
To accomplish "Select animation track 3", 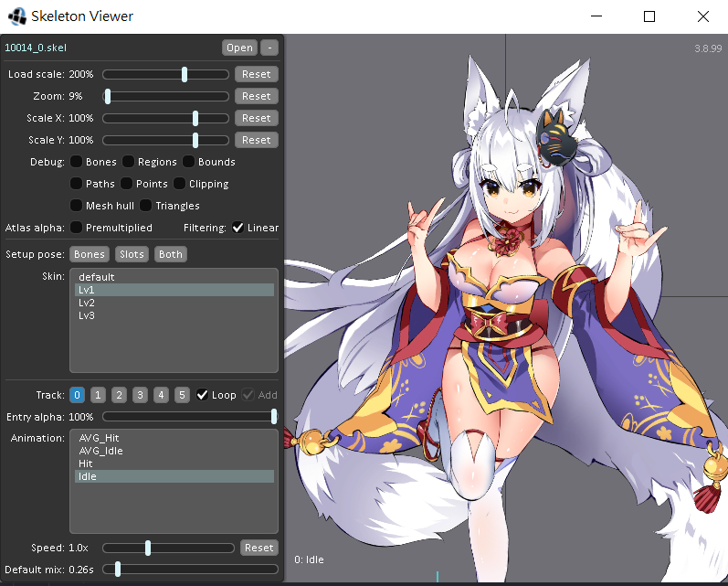I will click(x=140, y=395).
